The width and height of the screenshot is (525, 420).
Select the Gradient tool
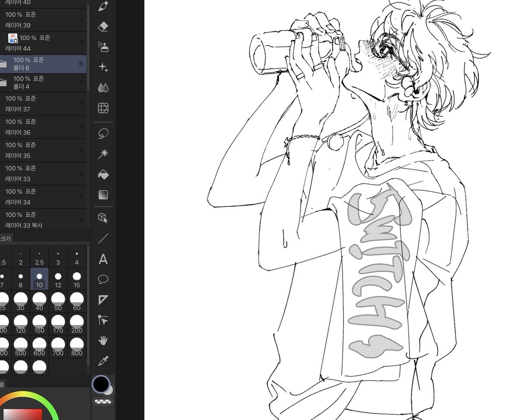pyautogui.click(x=103, y=195)
